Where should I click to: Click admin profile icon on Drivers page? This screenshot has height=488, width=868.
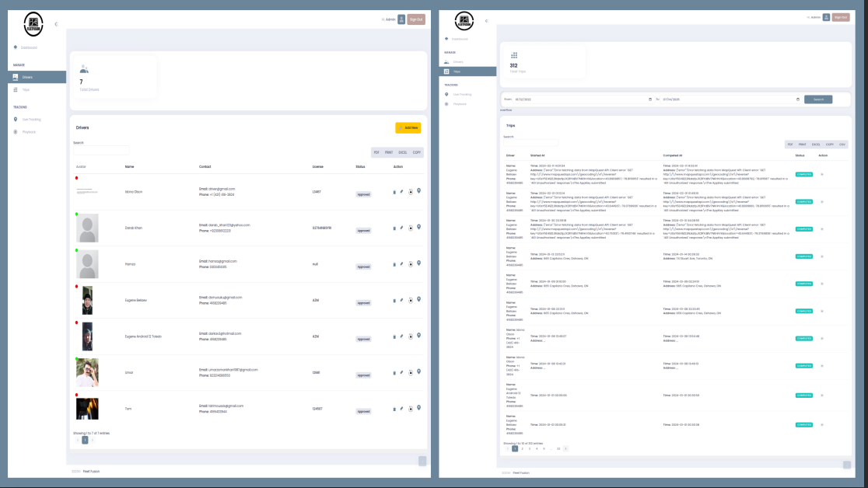click(401, 19)
